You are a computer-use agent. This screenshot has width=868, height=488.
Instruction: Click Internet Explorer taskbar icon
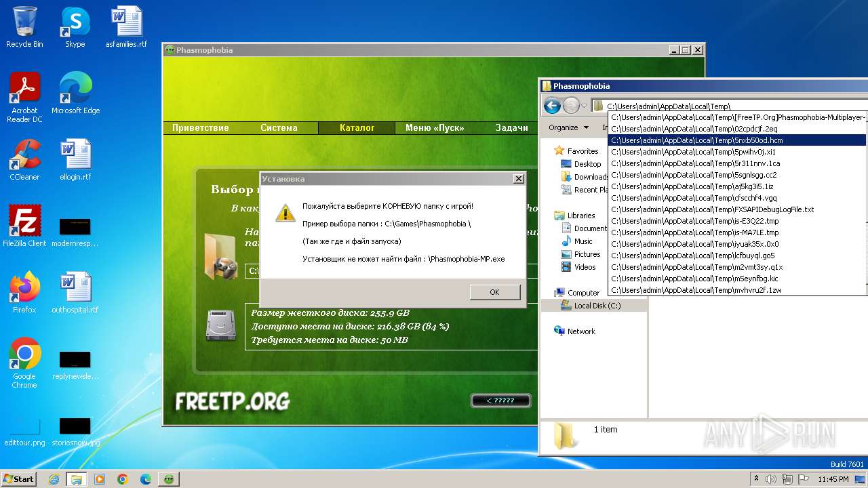pyautogui.click(x=54, y=479)
